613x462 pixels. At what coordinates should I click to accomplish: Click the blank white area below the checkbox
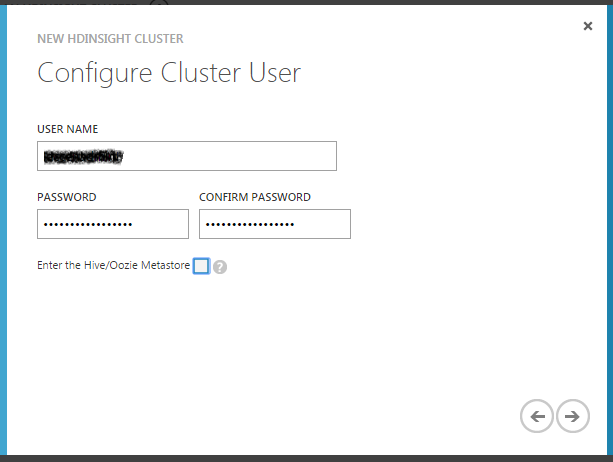tap(300, 340)
